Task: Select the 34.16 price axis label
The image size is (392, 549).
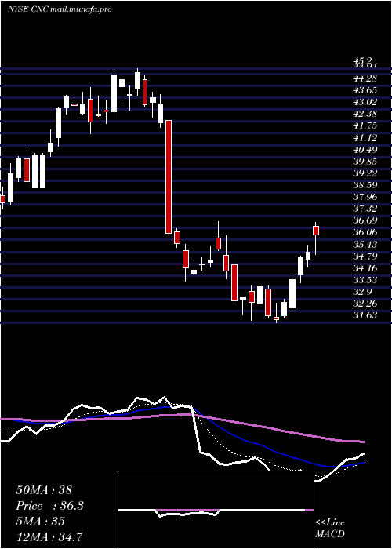Action: (365, 268)
